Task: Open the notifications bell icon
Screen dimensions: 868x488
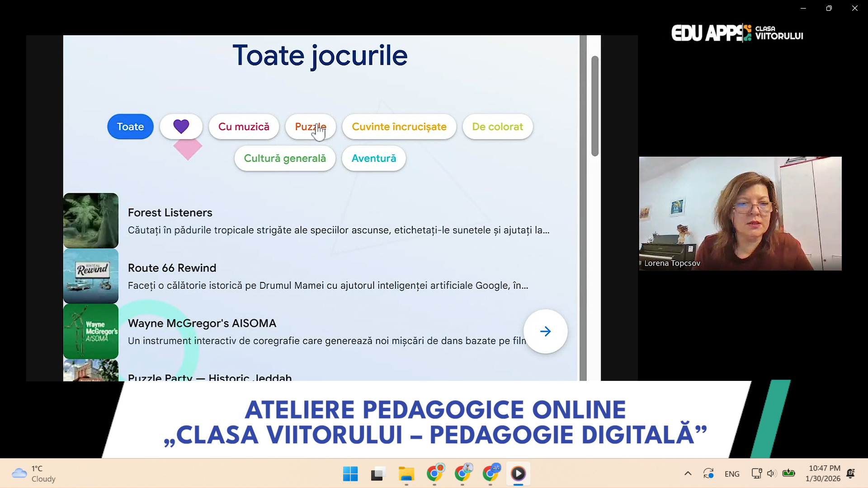Action: [x=850, y=474]
